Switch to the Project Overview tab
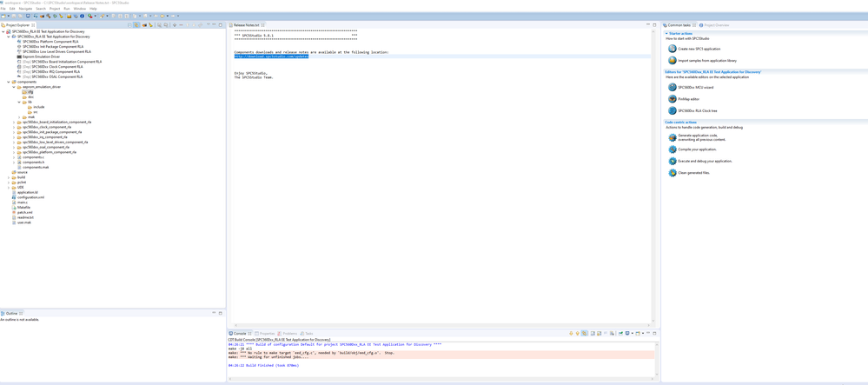This screenshot has width=868, height=385. [715, 25]
